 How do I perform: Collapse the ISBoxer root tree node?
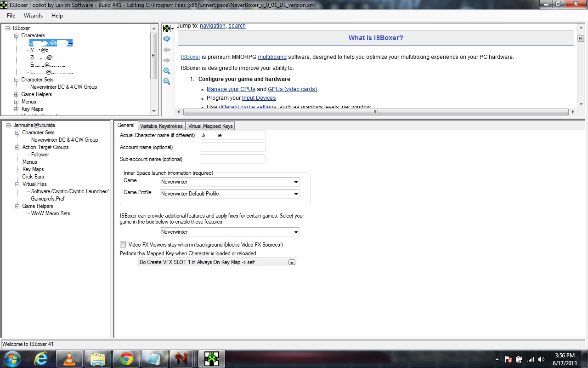(8, 28)
